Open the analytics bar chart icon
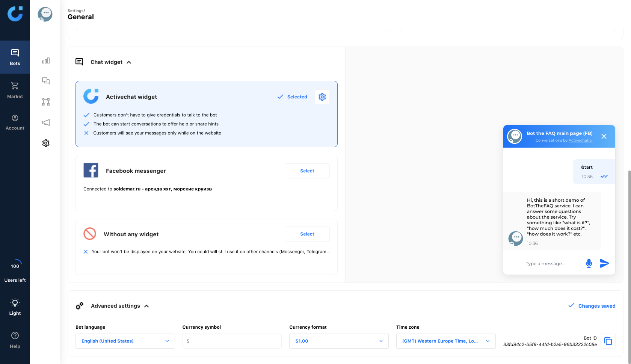The height and width of the screenshot is (364, 631). 46,61
